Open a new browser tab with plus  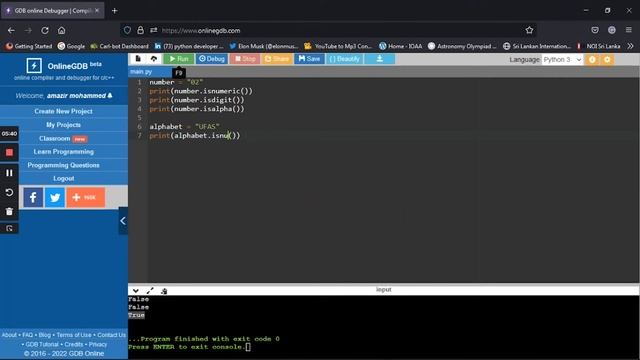115,11
